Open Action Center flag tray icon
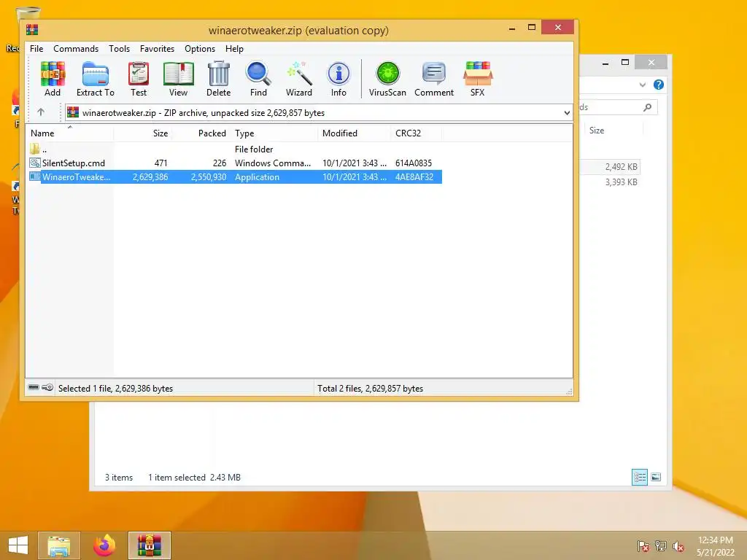747x560 pixels. [x=643, y=546]
